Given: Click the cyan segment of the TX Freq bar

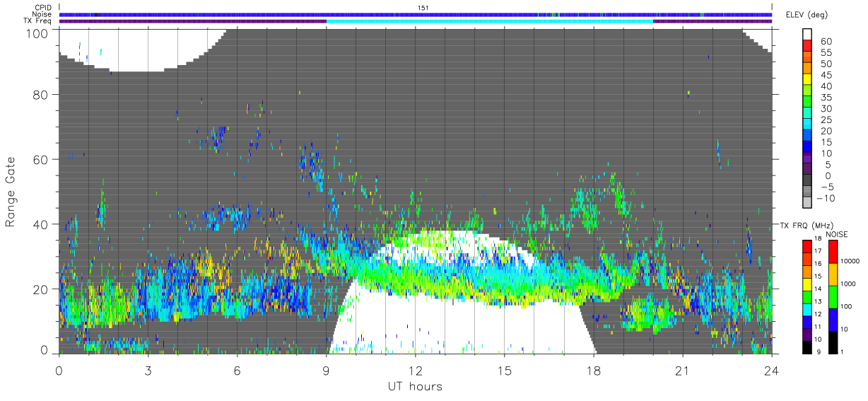Looking at the screenshot, I should point(489,21).
